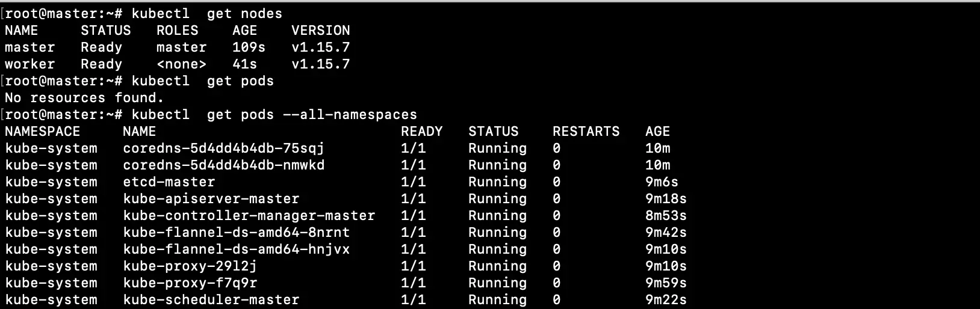Click the age value 9m18s

click(666, 198)
